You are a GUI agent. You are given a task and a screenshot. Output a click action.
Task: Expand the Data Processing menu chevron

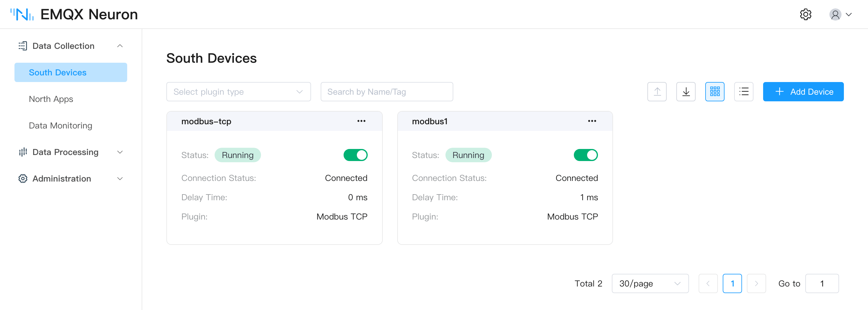coord(120,152)
